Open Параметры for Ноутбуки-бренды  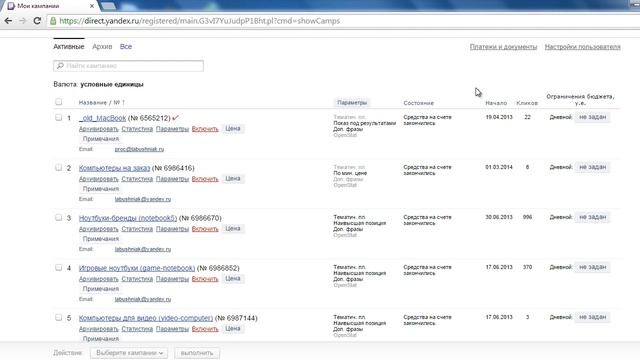(172, 229)
